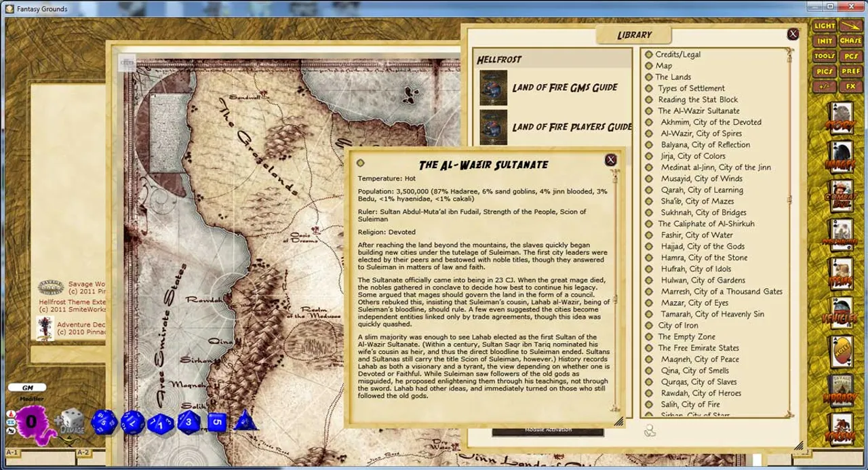
Task: Click the white Damage die icon
Action: point(72,420)
